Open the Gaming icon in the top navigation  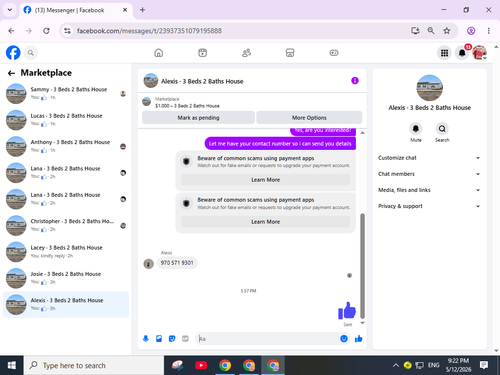click(334, 53)
